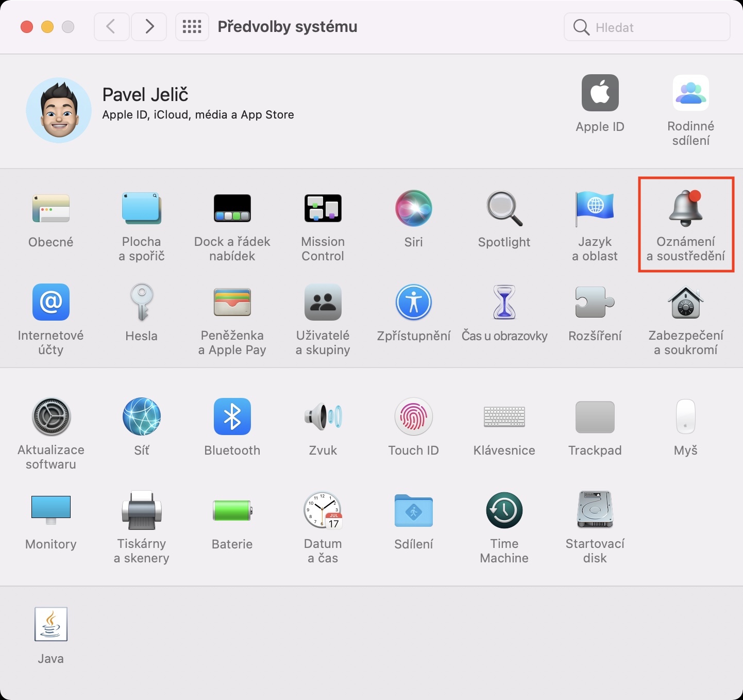Open Myš mouse settings
The image size is (743, 700).
click(686, 416)
